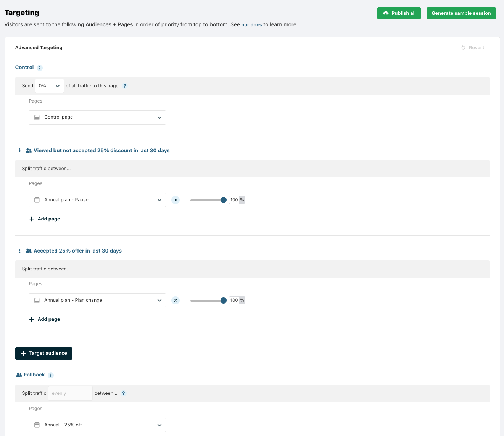Open the drag handle menu for Viewed audience
This screenshot has width=504, height=436.
[x=20, y=150]
